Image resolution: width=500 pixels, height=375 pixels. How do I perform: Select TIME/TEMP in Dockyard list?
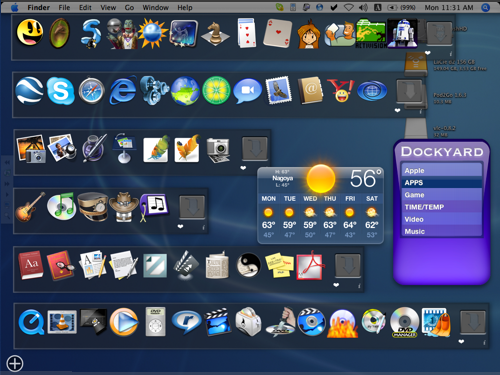(x=442, y=207)
